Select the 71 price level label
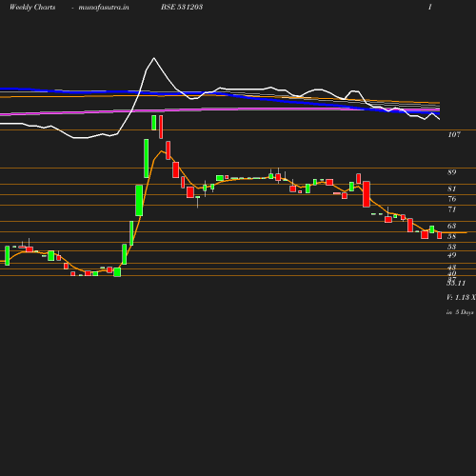 tap(452, 209)
